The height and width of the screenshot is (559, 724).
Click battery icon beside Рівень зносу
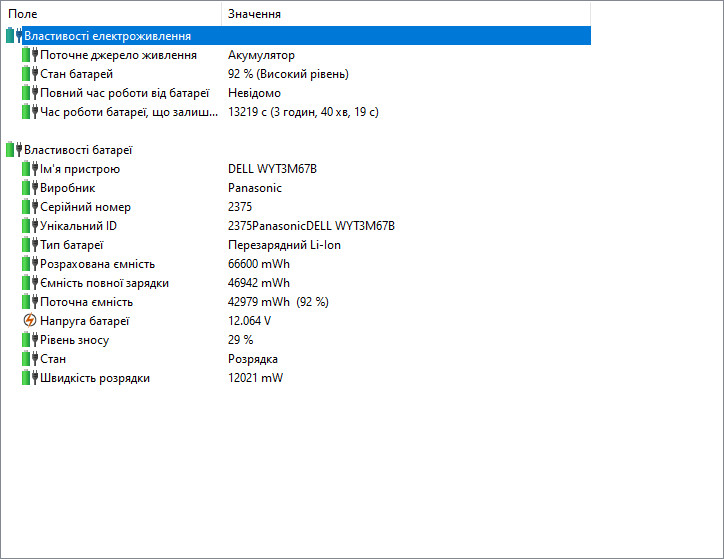(x=29, y=340)
